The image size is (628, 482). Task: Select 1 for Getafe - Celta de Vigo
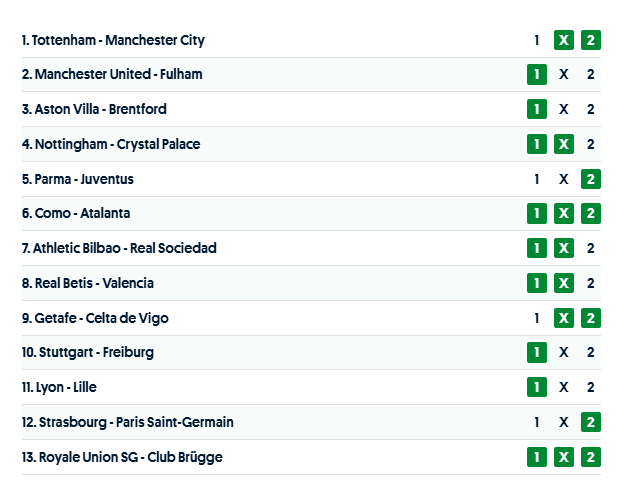[x=537, y=318]
